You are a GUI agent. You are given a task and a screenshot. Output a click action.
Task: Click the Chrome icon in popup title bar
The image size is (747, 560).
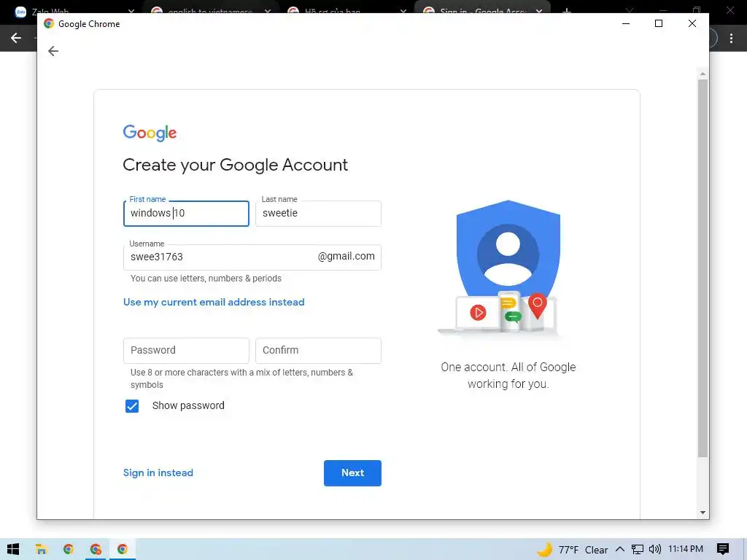coord(49,23)
